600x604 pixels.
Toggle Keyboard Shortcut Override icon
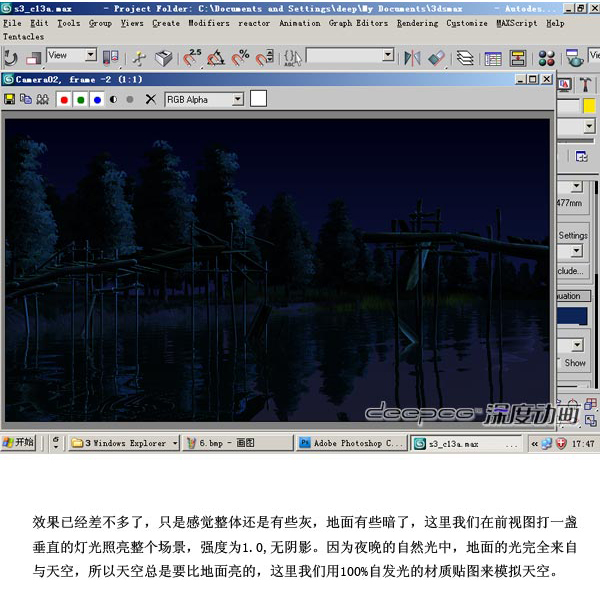[163, 58]
